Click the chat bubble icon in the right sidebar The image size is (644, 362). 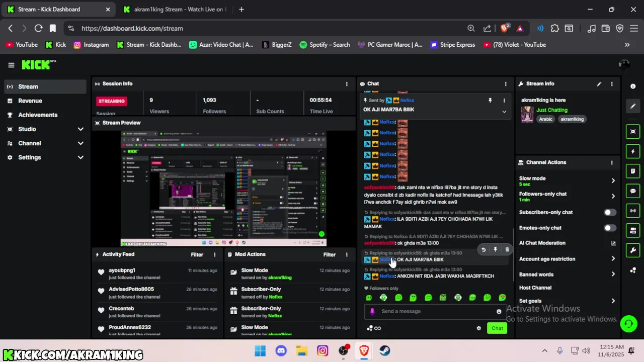(x=633, y=191)
